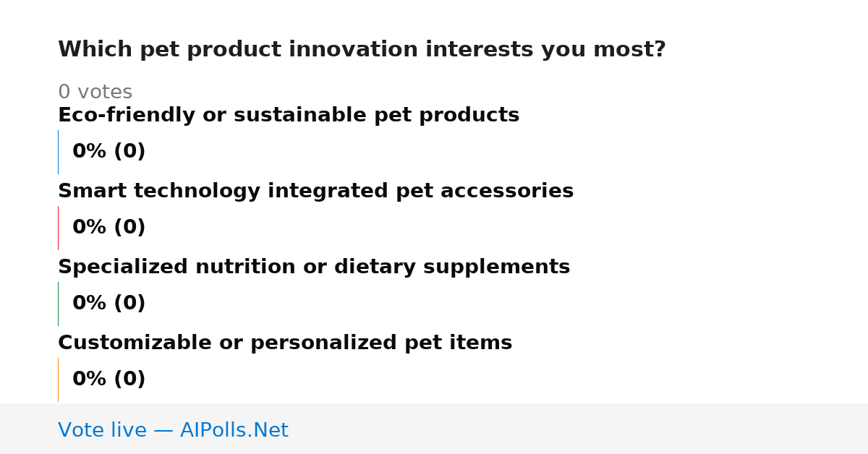Click the 0% figure for Specialized nutrition

tap(90, 304)
